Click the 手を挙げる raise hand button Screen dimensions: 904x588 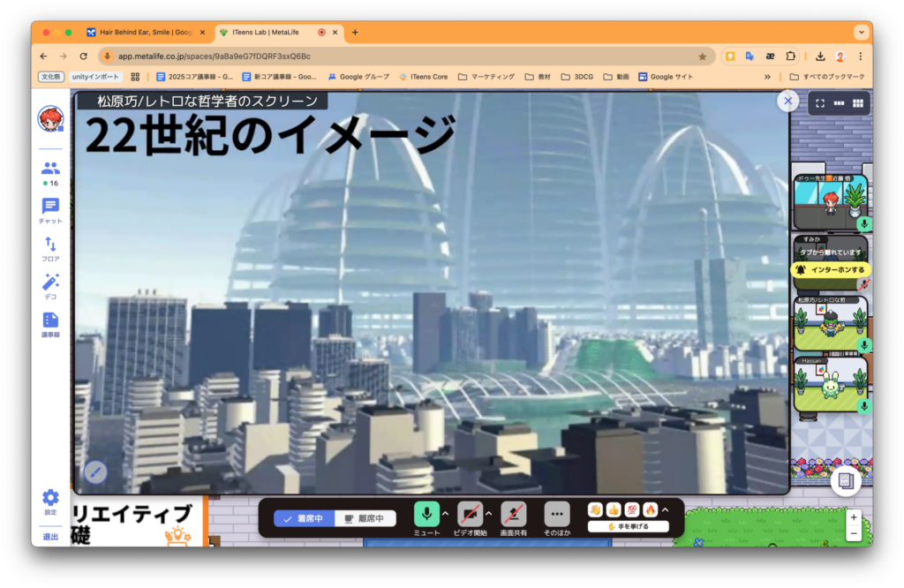629,526
